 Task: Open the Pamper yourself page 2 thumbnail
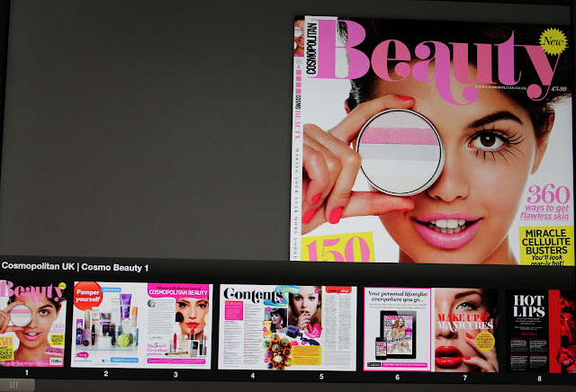point(107,325)
